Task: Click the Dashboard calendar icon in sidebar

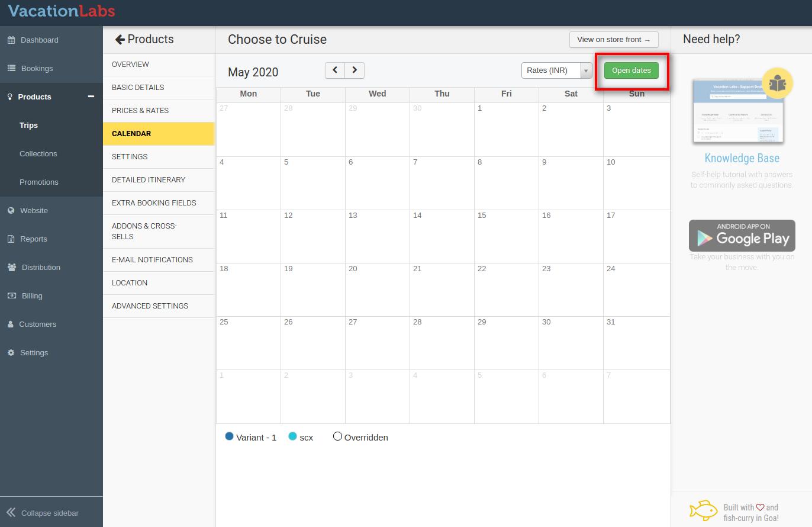Action: (11, 40)
